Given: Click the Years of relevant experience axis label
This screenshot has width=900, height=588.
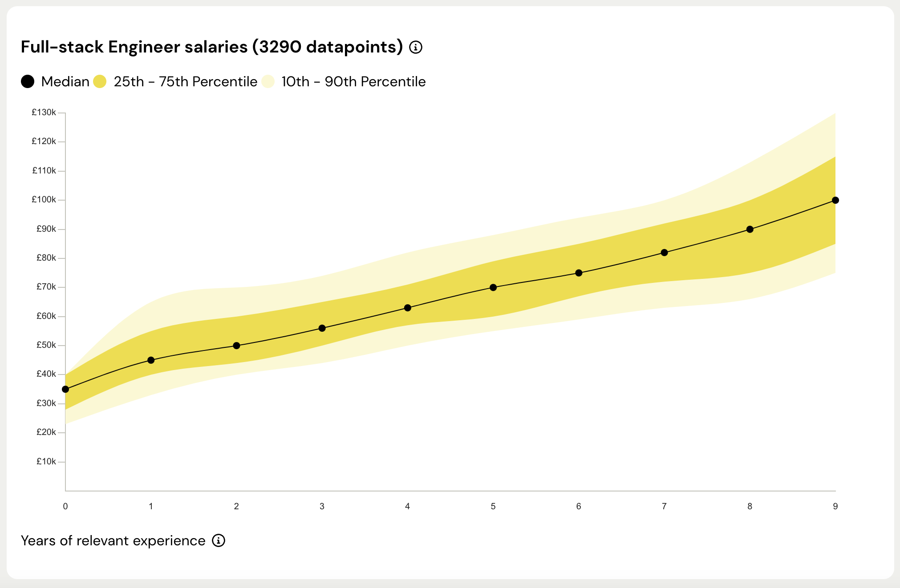Looking at the screenshot, I should 113,540.
